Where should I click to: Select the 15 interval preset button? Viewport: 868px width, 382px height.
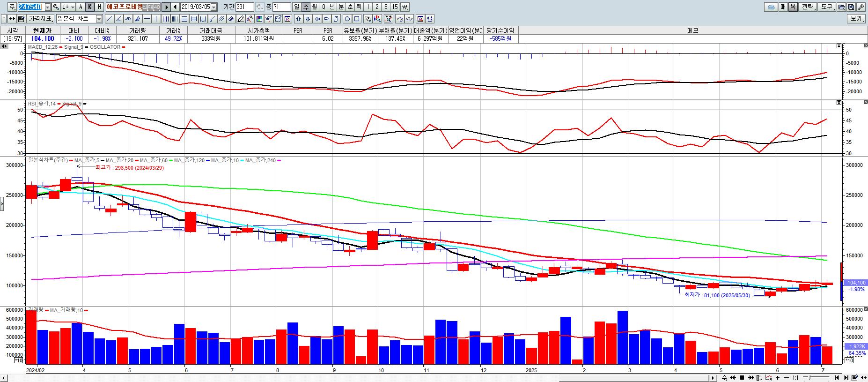point(394,7)
